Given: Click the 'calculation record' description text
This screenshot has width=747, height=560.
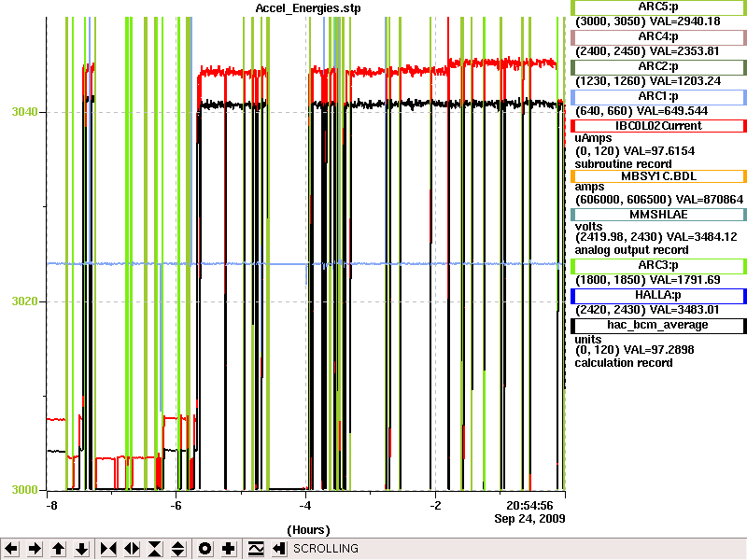Looking at the screenshot, I should pos(624,363).
